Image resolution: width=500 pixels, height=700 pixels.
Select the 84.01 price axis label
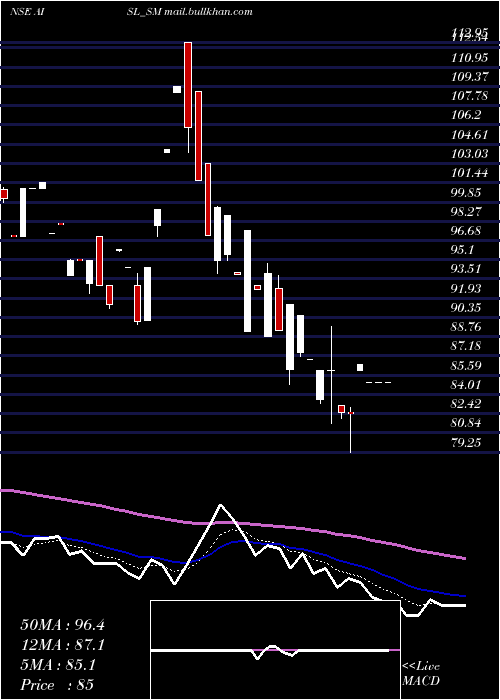(x=467, y=385)
